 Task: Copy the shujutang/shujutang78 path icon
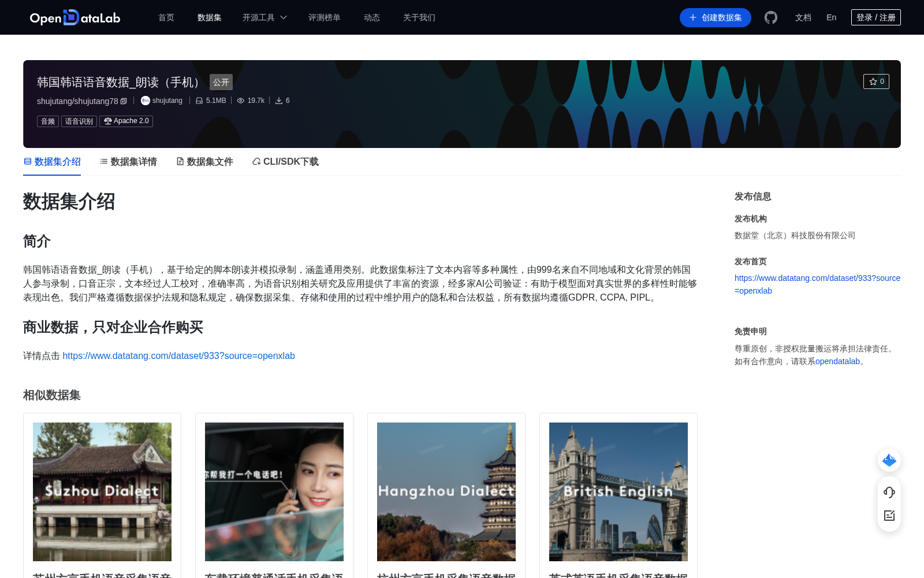pyautogui.click(x=124, y=101)
